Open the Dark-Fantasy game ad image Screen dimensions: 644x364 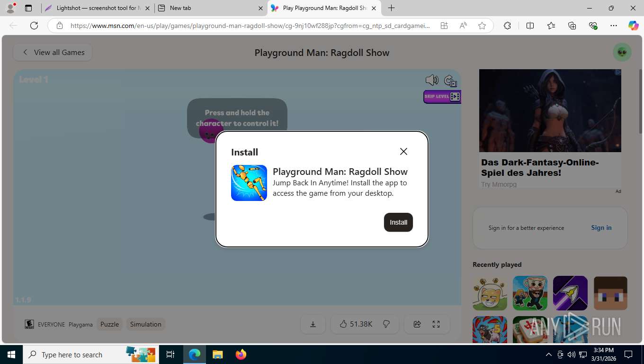click(x=550, y=110)
